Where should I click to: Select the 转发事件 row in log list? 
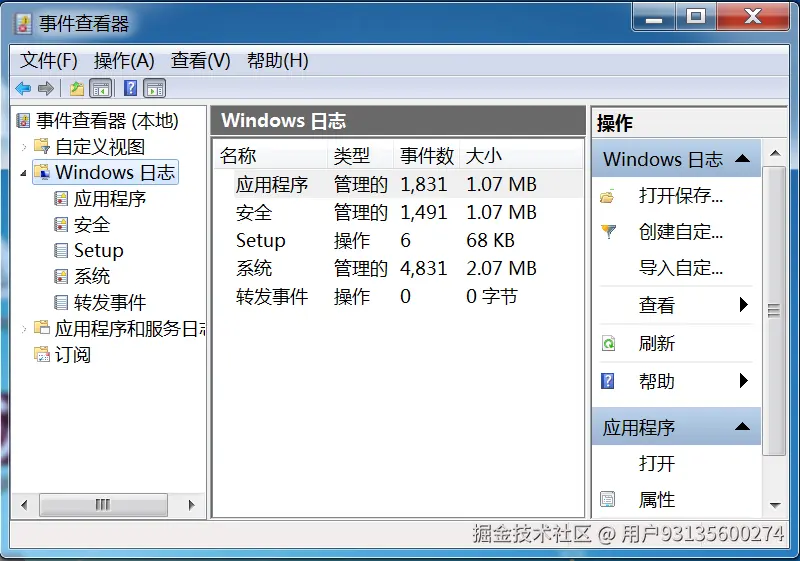click(x=398, y=296)
